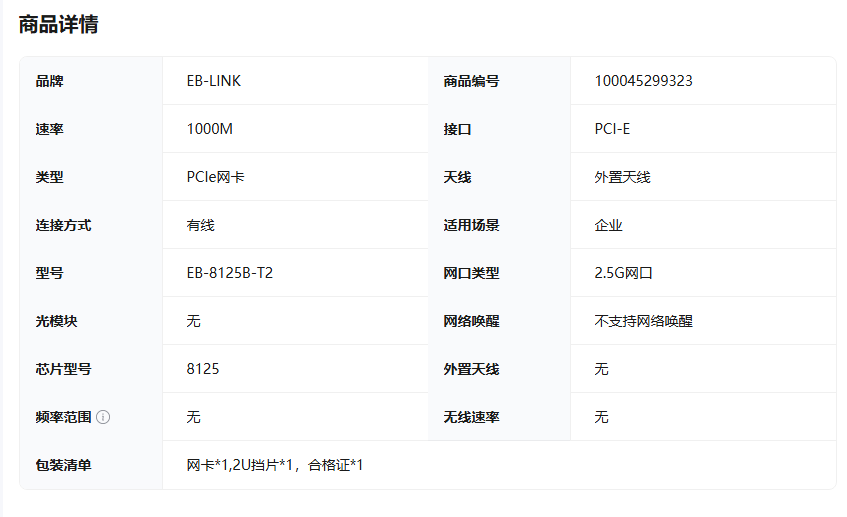The image size is (847, 517).
Task: Click the info icon beside 频率范围
Action: [x=103, y=417]
